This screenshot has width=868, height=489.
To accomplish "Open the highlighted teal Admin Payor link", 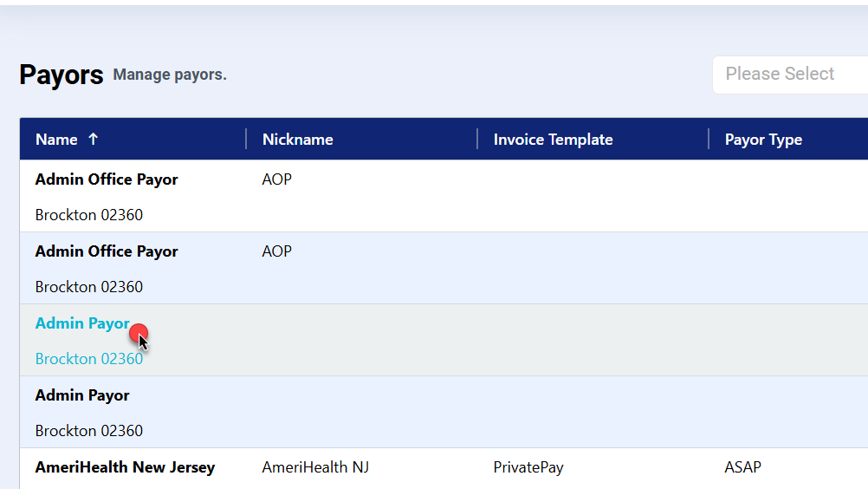I will 82,323.
